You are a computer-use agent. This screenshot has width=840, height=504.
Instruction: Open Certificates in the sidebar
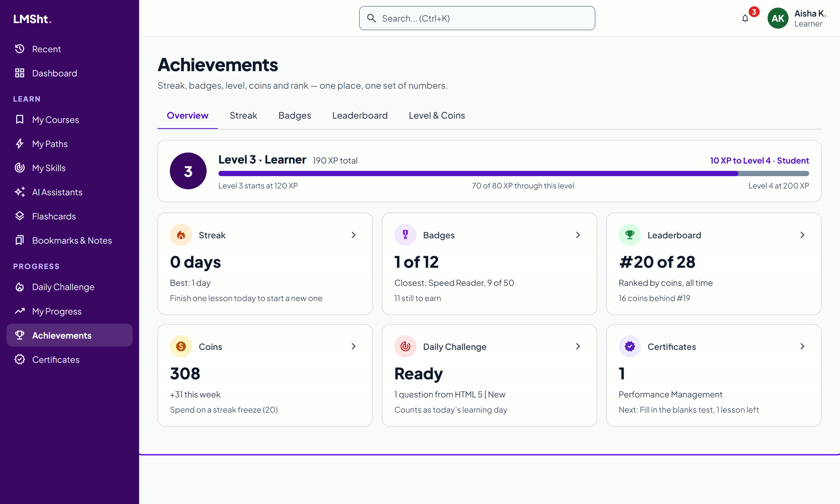[69, 359]
